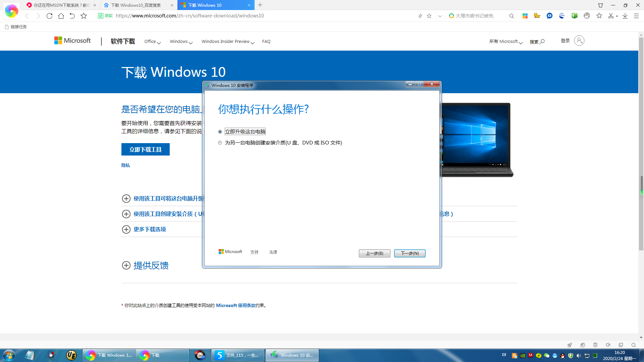Select create installation media for another PC option
The width and height of the screenshot is (644, 362).
pyautogui.click(x=220, y=143)
